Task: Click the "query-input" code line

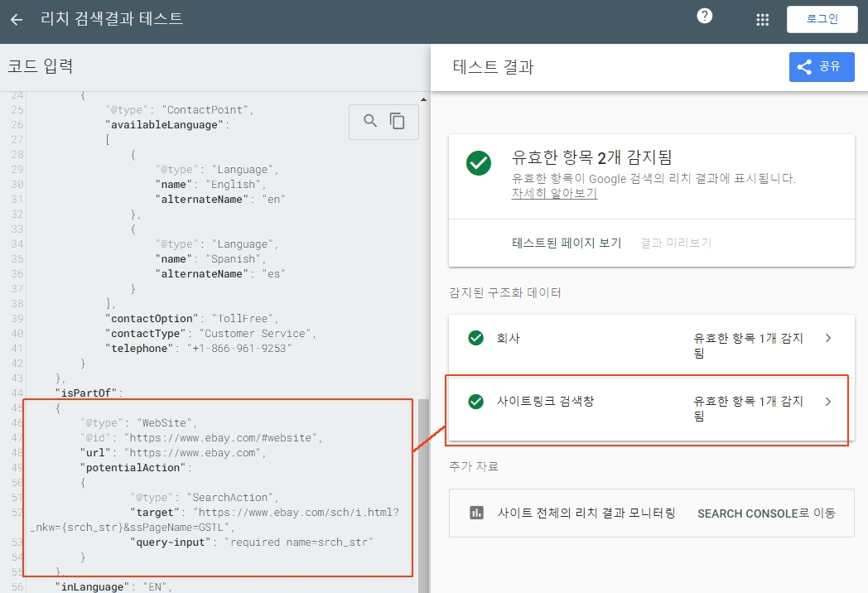Action: pyautogui.click(x=252, y=542)
